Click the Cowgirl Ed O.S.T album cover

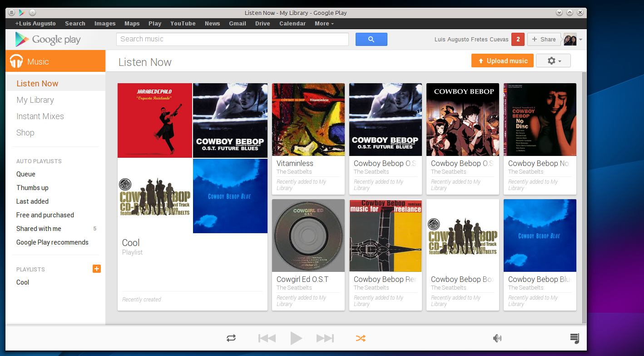(x=308, y=236)
